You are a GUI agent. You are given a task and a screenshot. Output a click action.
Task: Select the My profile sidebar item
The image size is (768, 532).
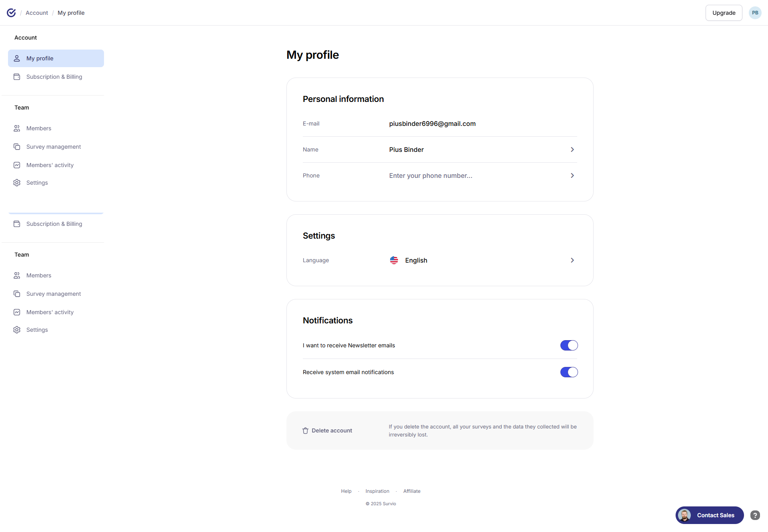coord(56,58)
